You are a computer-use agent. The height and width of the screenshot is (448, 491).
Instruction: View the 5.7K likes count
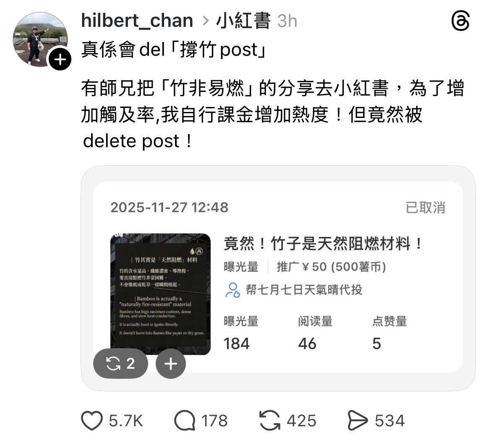[125, 420]
